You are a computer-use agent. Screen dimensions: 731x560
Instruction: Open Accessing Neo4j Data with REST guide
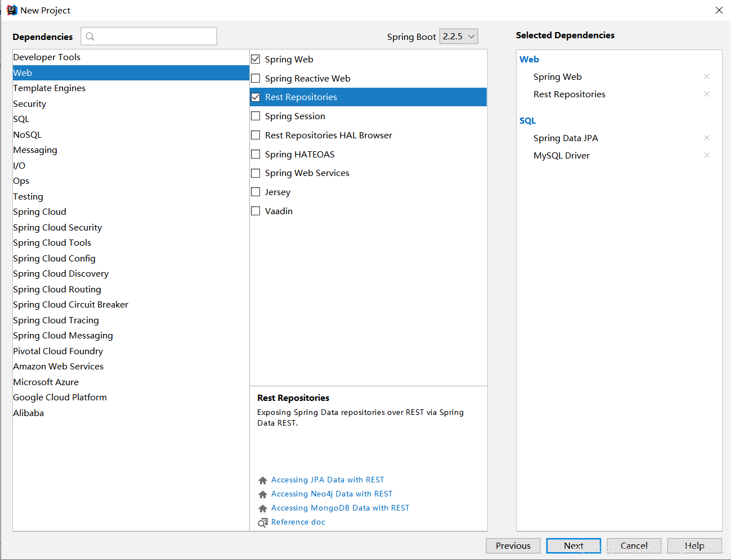tap(332, 494)
